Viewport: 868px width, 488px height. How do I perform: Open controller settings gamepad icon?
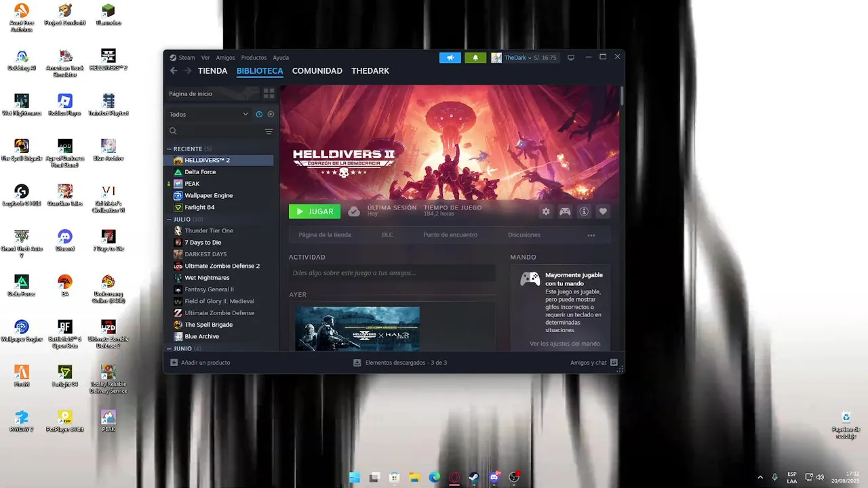point(565,211)
